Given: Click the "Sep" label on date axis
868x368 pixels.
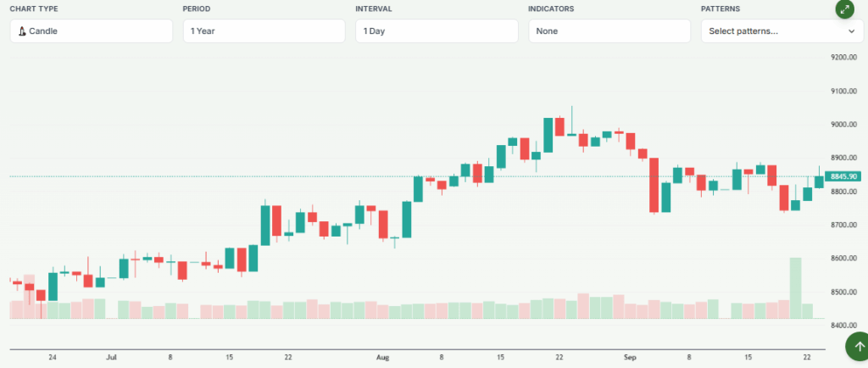Looking at the screenshot, I should point(630,358).
